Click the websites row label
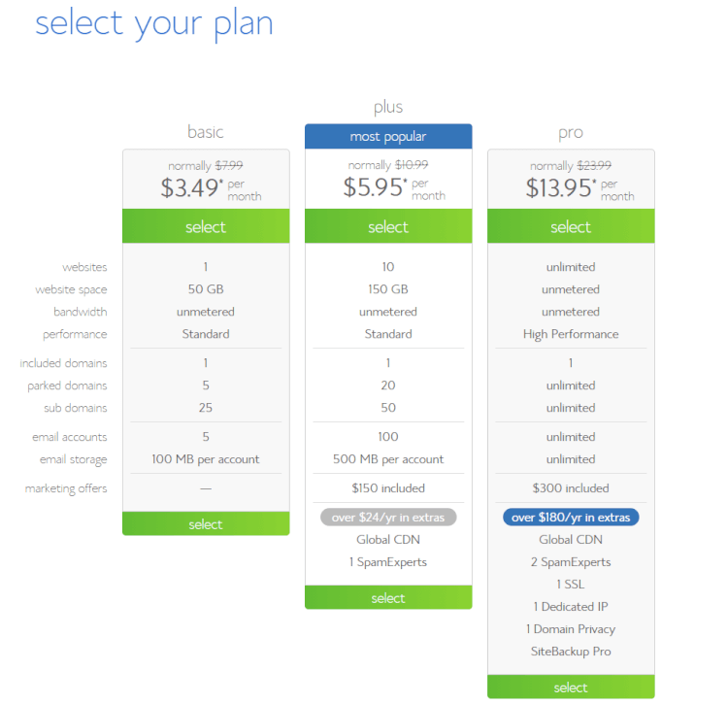 pos(84,267)
